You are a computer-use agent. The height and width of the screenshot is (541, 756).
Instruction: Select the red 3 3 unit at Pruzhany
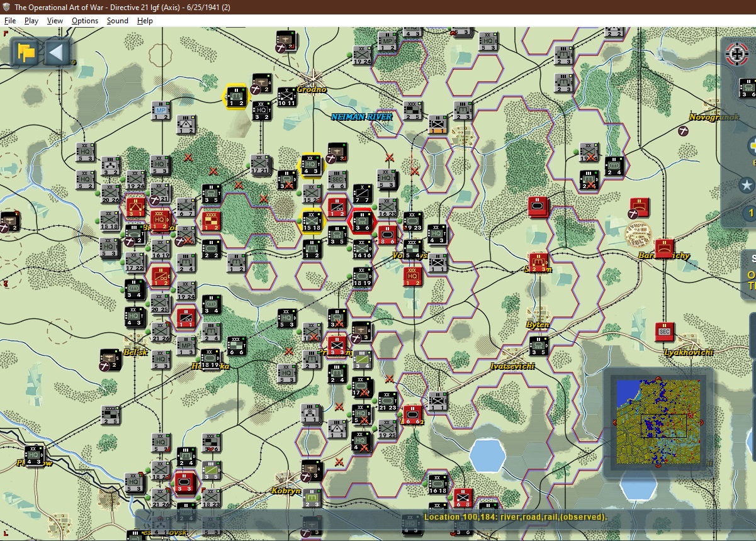point(337,346)
